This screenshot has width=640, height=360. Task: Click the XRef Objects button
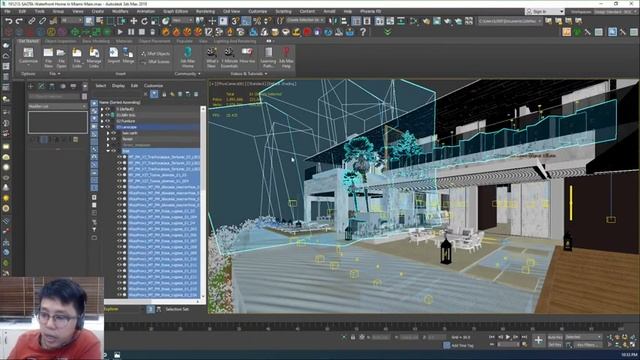tap(156, 54)
